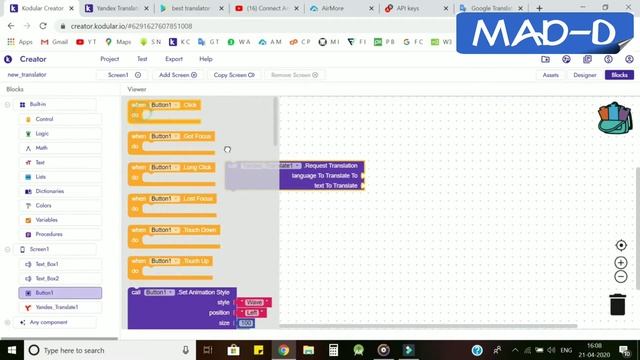The height and width of the screenshot is (360, 640).
Task: Open the Button1 dropdown in the Long Click block
Action: [165, 167]
